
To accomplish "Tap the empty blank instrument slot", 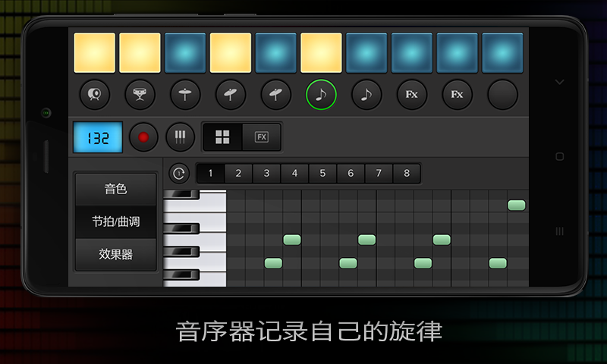I will click(502, 95).
